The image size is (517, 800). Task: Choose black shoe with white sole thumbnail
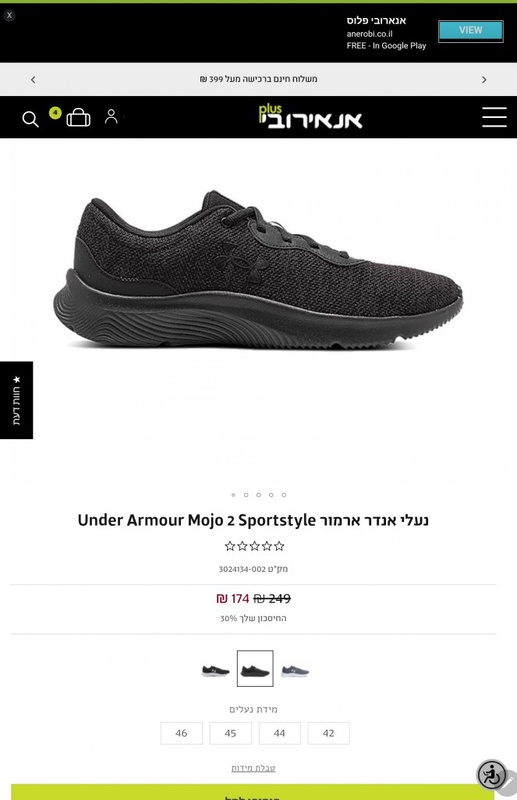(215, 670)
